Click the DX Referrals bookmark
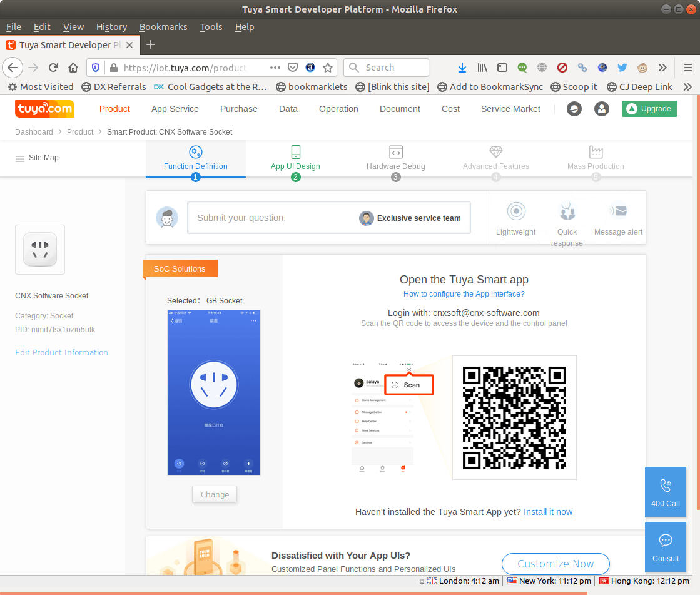This screenshot has width=700, height=595. point(114,87)
